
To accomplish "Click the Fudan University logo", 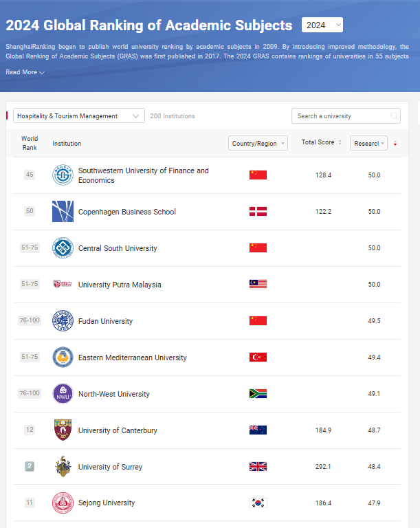I will 63,321.
